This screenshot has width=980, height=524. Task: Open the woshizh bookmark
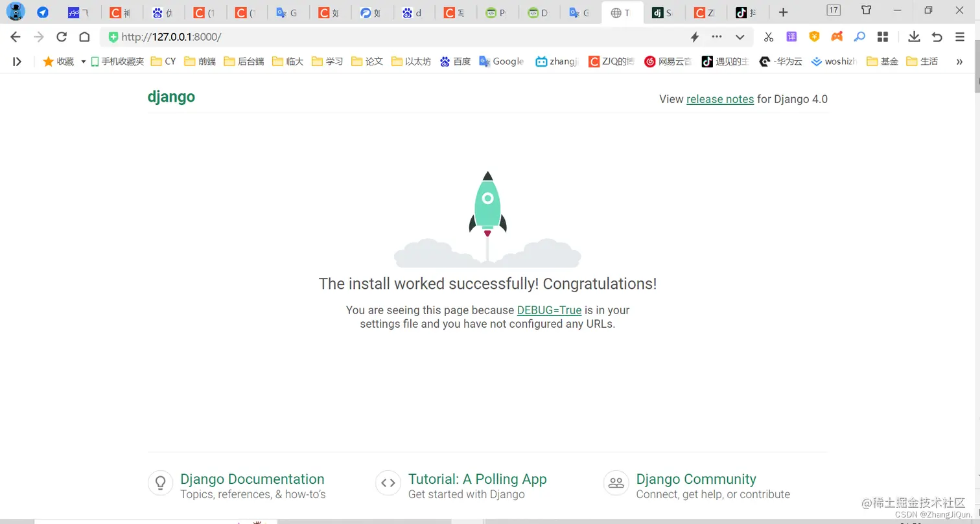click(x=834, y=62)
